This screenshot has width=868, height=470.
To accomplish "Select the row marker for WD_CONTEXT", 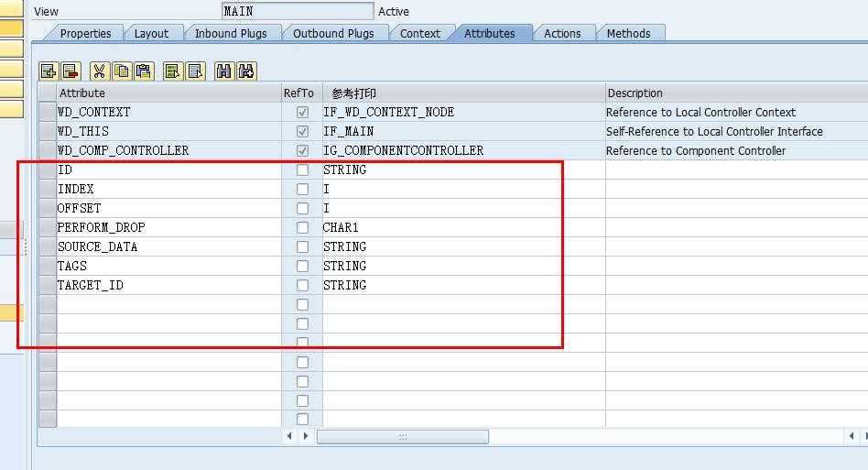I will [x=48, y=112].
